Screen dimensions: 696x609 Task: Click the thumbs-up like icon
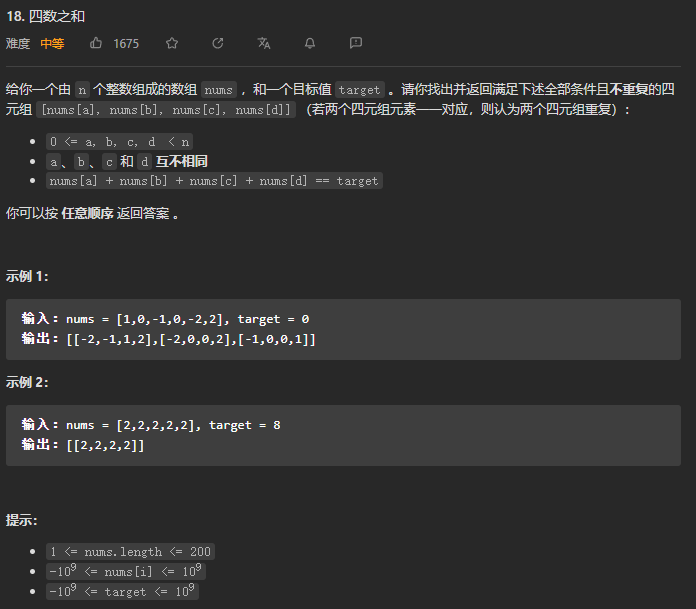(x=96, y=43)
